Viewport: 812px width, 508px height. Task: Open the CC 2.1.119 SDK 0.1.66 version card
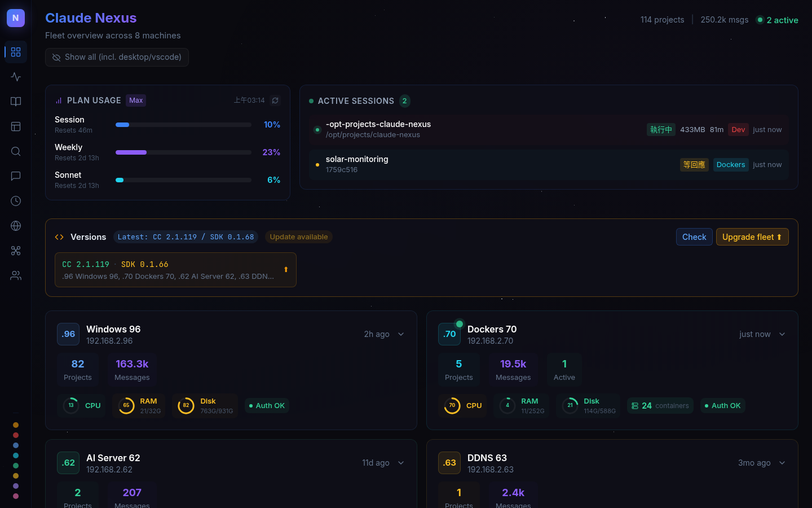[175, 270]
